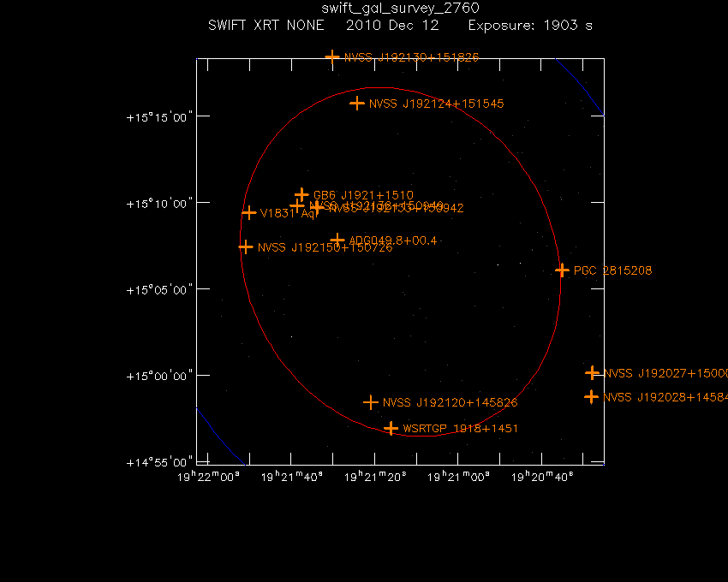
Task: Select the cross beside NVSS J192027+1500
Action: (x=592, y=372)
